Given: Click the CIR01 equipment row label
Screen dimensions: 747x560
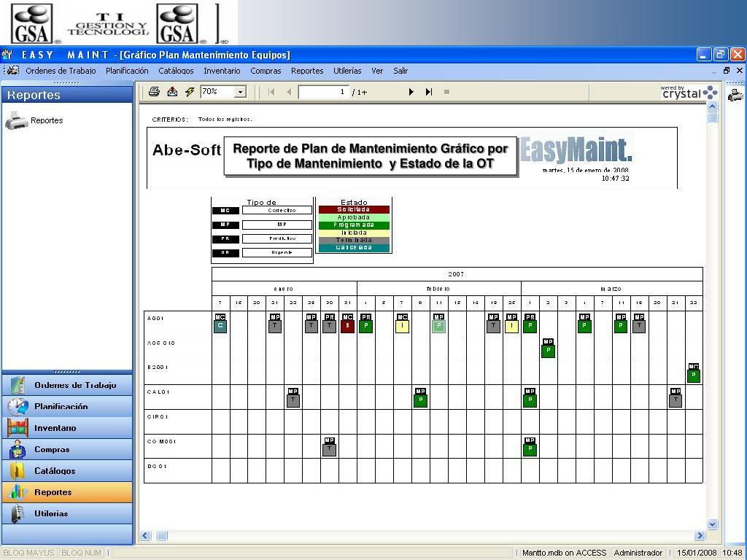Looking at the screenshot, I should point(158,416).
